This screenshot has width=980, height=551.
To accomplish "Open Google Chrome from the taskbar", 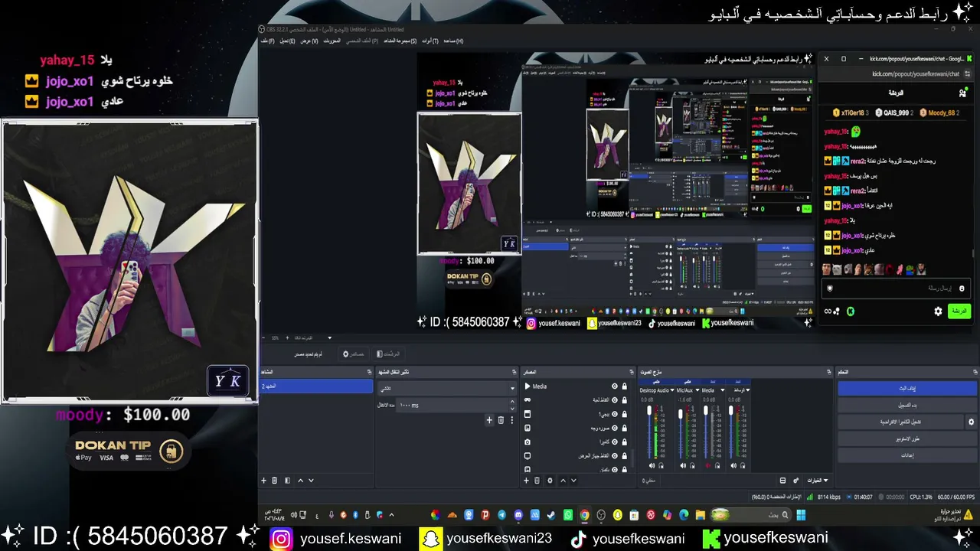I will 584,515.
